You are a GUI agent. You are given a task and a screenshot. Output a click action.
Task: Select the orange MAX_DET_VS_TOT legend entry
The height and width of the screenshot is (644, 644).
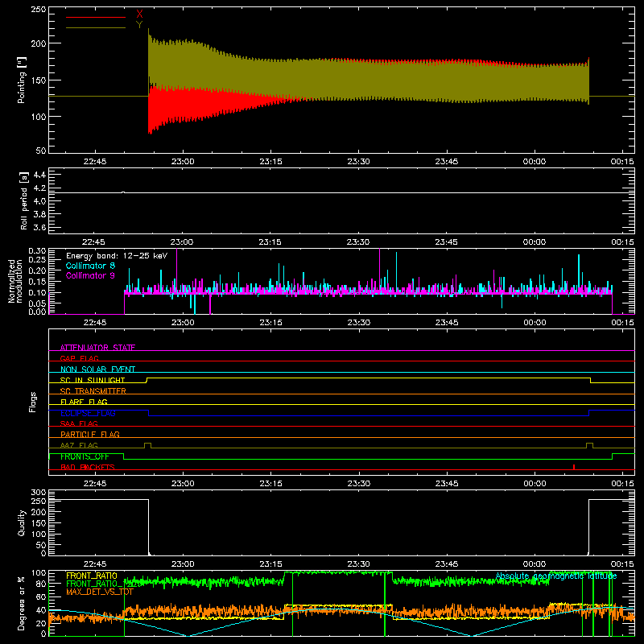point(100,592)
